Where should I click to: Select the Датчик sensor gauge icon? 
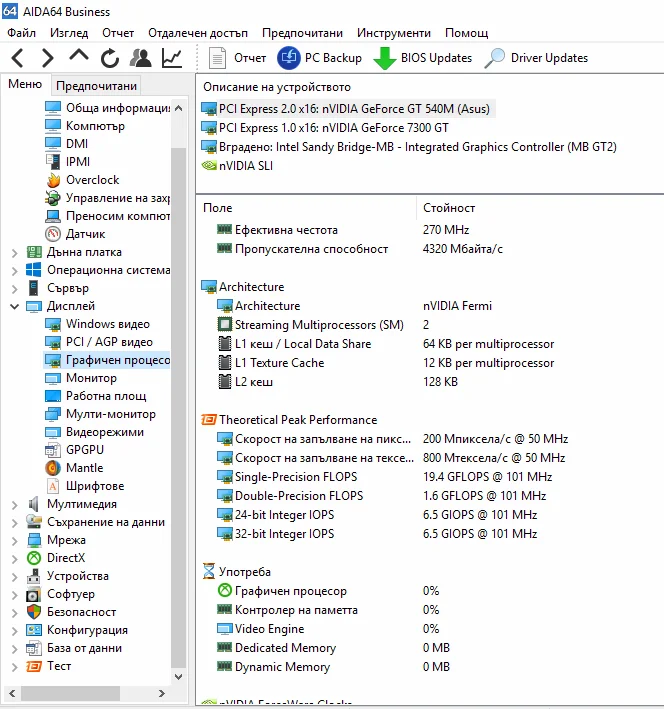[x=53, y=234]
